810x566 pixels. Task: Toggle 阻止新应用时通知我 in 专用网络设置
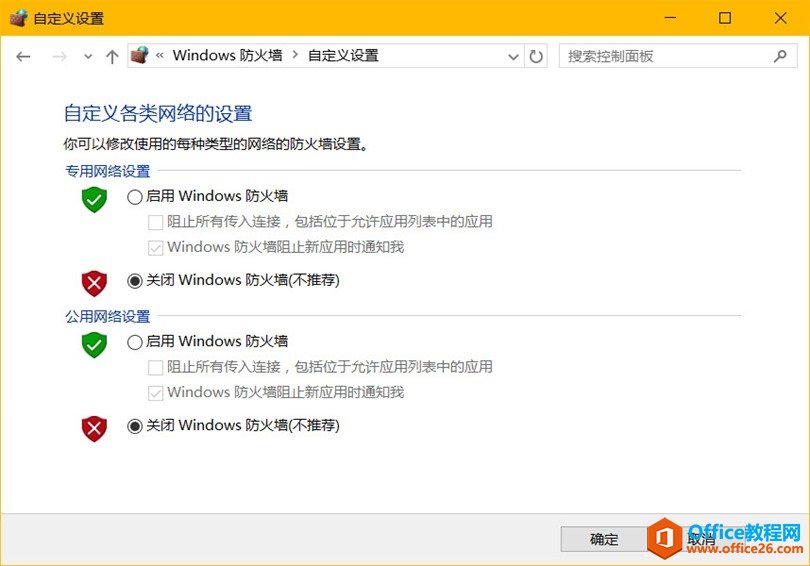(155, 248)
